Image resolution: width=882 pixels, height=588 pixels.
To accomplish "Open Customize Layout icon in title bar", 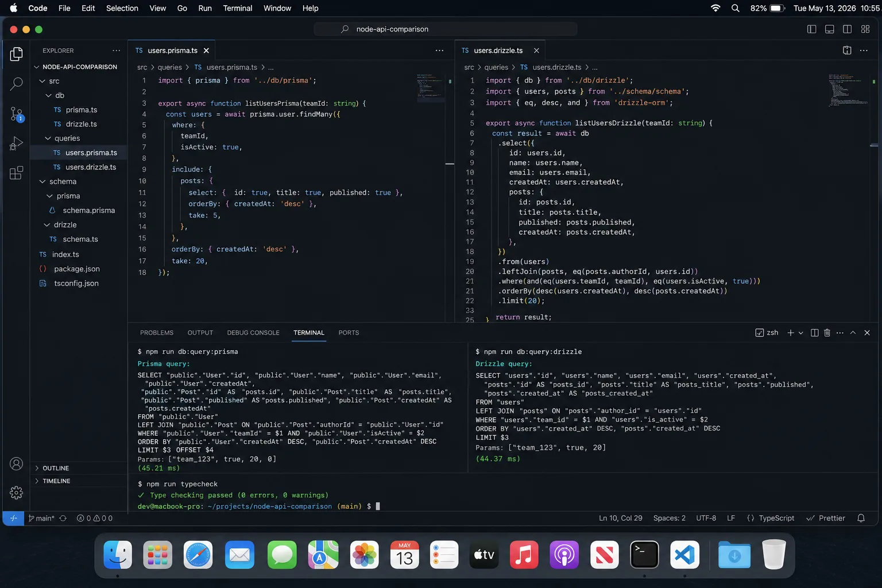I will 865,29.
